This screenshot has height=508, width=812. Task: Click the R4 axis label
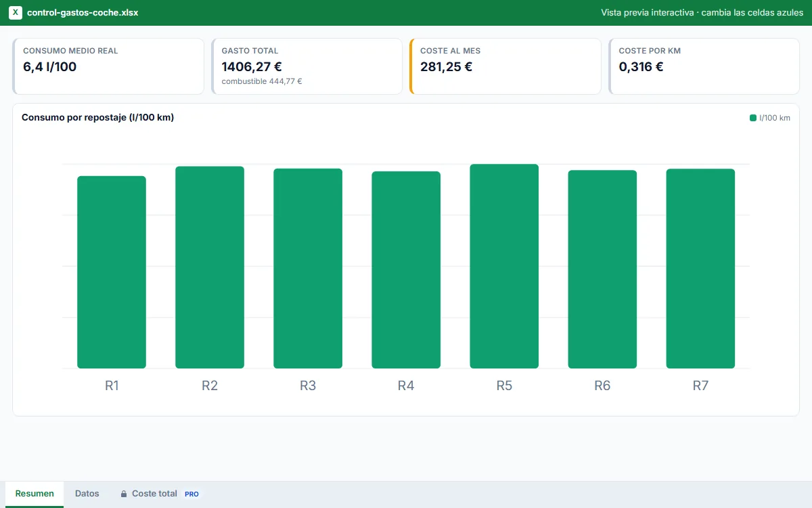tap(406, 385)
